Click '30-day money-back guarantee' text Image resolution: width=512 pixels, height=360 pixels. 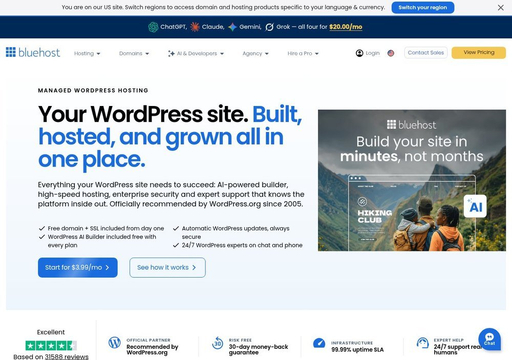click(258, 349)
